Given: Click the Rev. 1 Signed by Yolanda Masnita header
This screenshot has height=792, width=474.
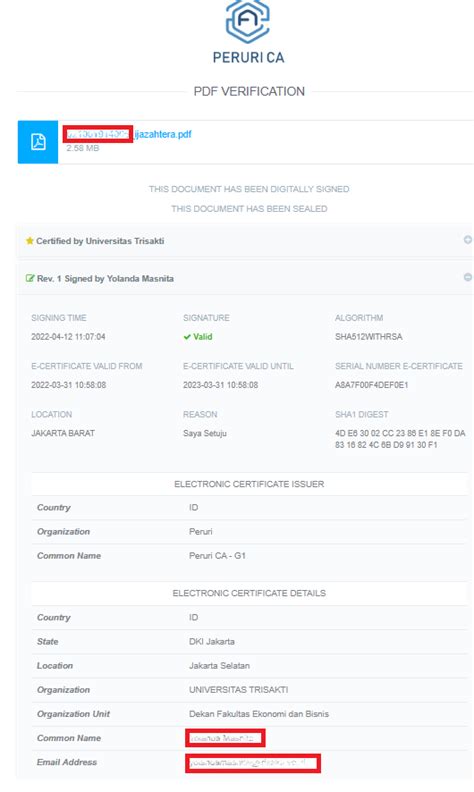Looking at the screenshot, I should 105,278.
